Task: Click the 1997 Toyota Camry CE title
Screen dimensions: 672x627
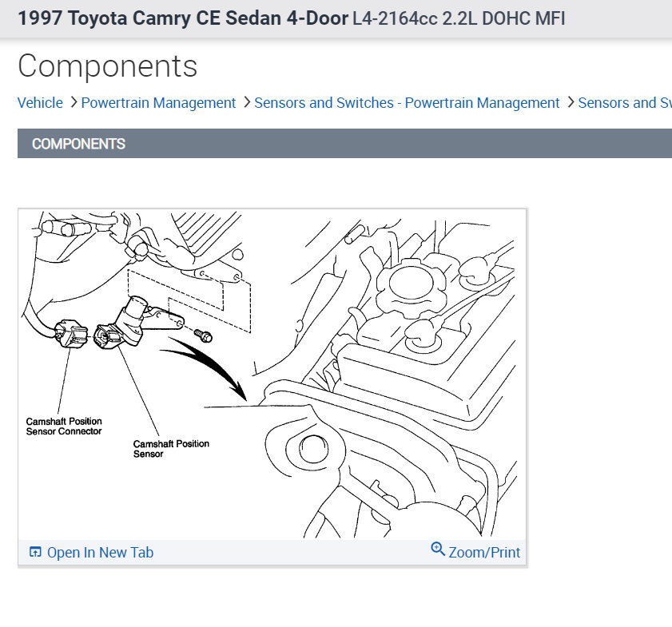Action: (x=183, y=18)
